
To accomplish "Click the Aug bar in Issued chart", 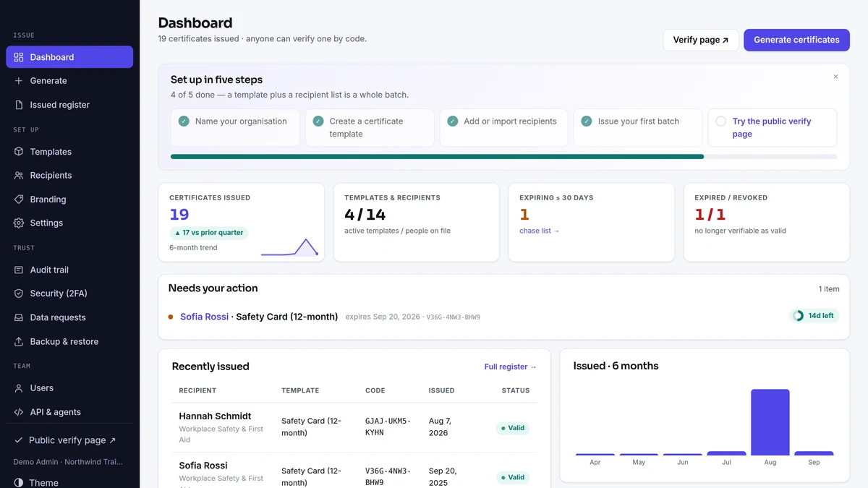I will tap(770, 422).
